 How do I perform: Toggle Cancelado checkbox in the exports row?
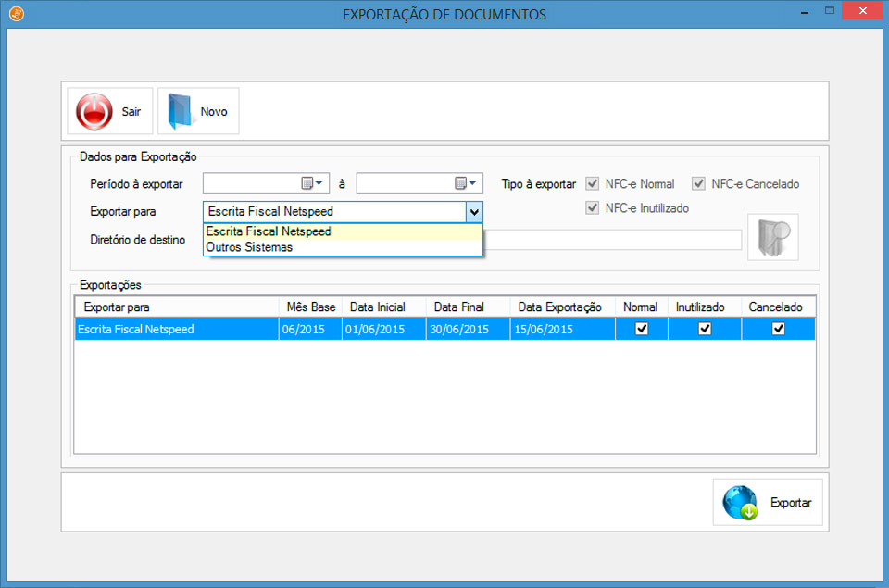point(779,329)
